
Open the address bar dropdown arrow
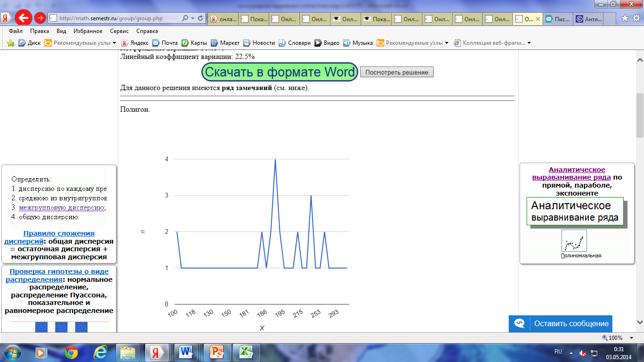[x=193, y=18]
